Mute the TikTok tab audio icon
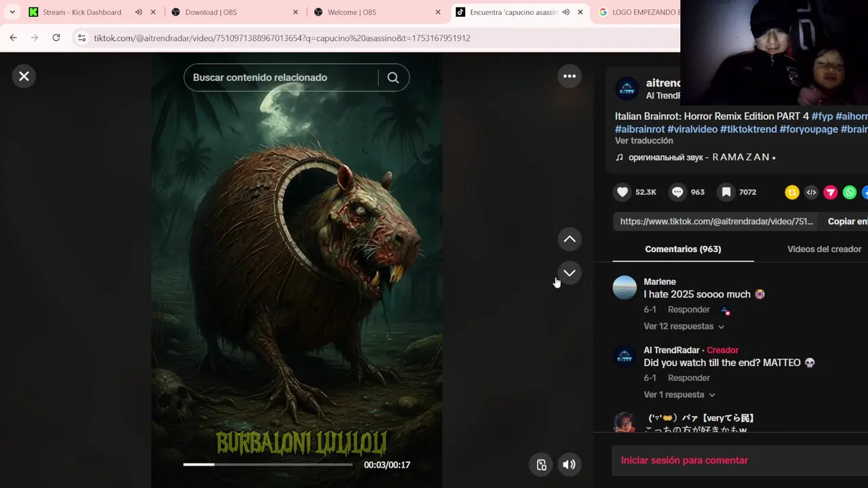 click(x=566, y=12)
